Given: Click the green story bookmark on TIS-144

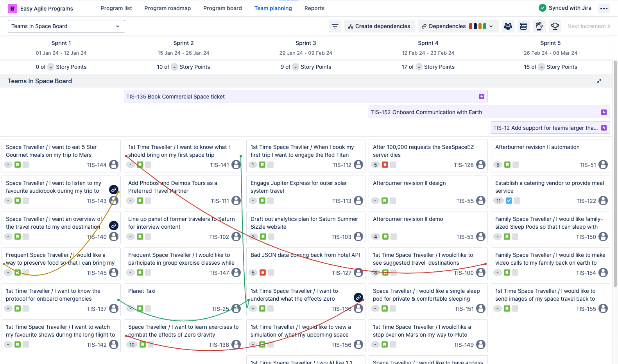Looking at the screenshot, I should coord(18,165).
